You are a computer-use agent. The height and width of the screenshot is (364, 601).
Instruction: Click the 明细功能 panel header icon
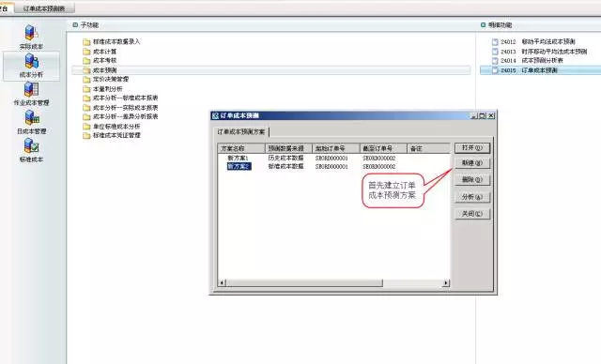tap(483, 25)
